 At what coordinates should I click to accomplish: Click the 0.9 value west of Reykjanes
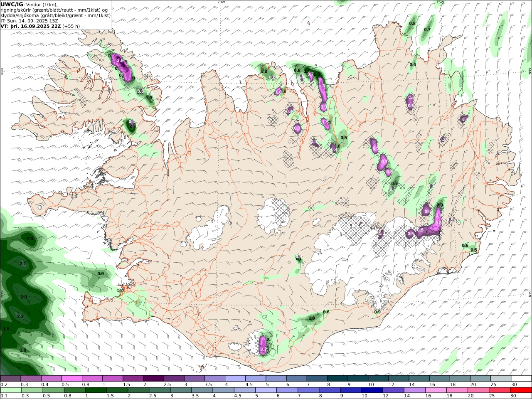coord(101,273)
